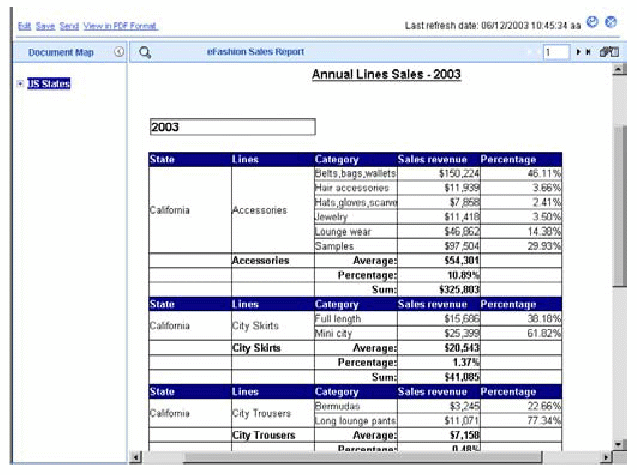Image resolution: width=637 pixels, height=475 pixels.
Task: Click the bold Accessories subtotal label
Action: pyautogui.click(x=260, y=260)
